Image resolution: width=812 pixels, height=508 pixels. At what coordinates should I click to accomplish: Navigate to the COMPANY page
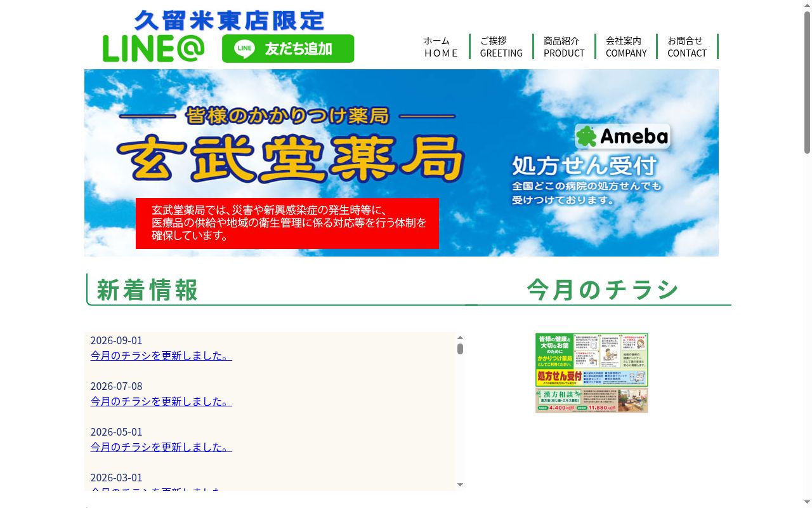(626, 46)
